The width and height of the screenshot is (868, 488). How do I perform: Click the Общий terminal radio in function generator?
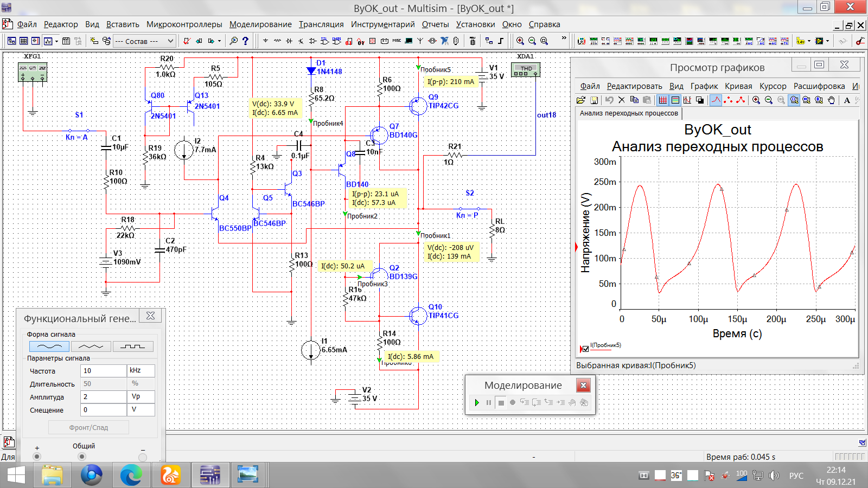pyautogui.click(x=82, y=457)
